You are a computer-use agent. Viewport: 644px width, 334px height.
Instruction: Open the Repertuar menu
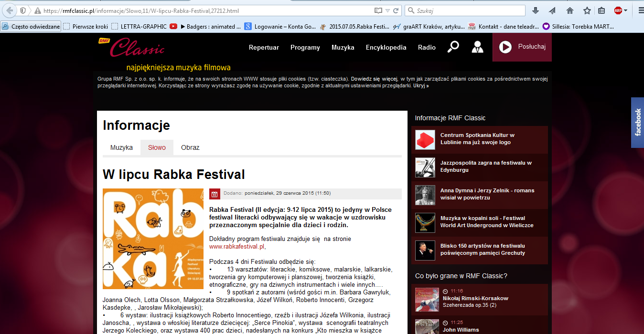(x=264, y=47)
